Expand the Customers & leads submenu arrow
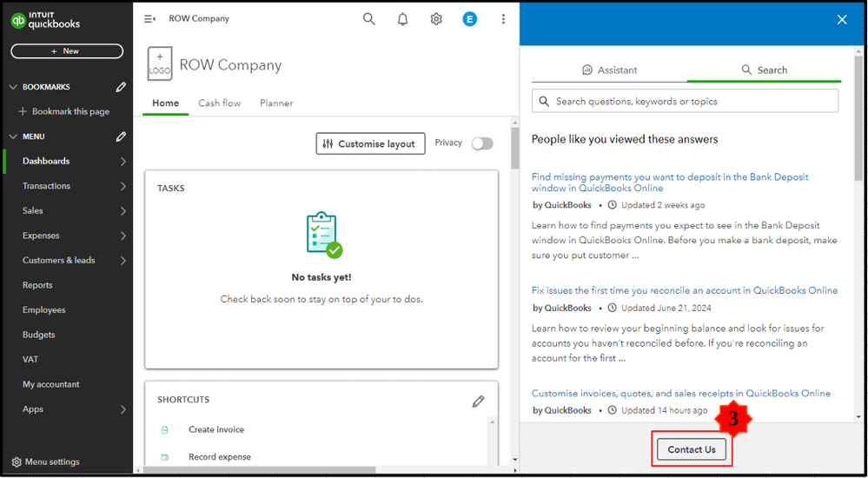 point(123,261)
